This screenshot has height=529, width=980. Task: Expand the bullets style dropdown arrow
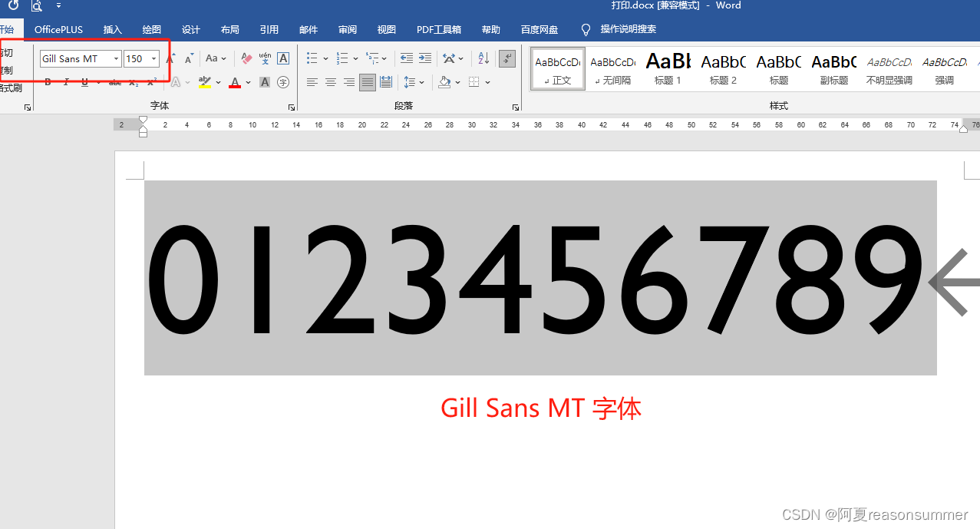[325, 58]
